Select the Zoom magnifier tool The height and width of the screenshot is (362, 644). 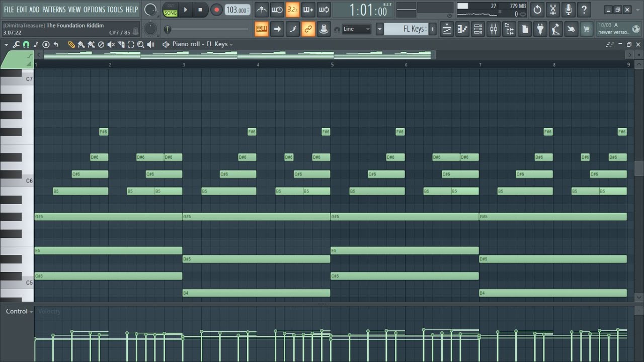[x=141, y=44]
